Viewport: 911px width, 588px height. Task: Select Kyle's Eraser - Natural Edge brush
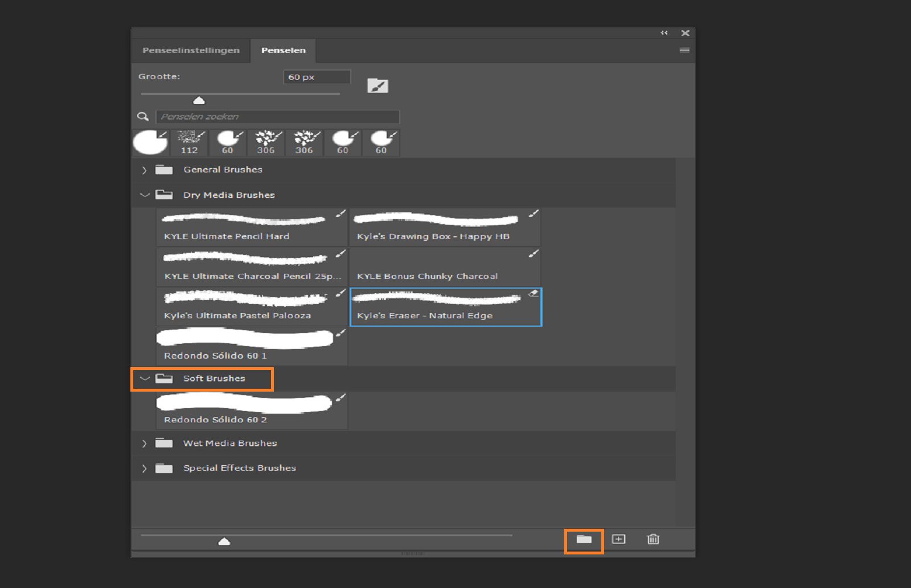point(446,307)
